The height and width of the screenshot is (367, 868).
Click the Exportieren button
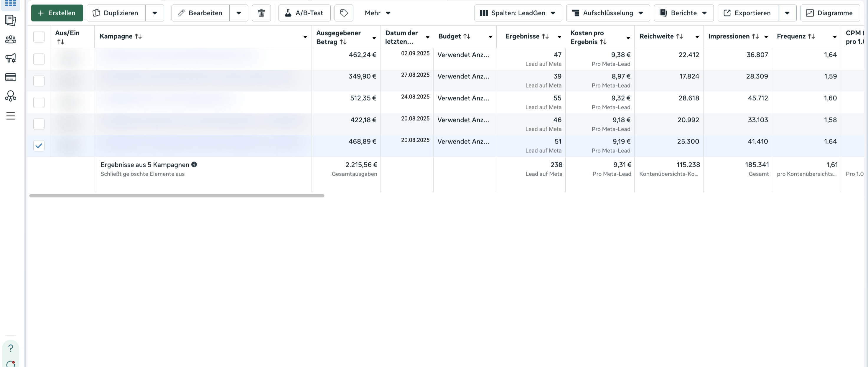[748, 13]
